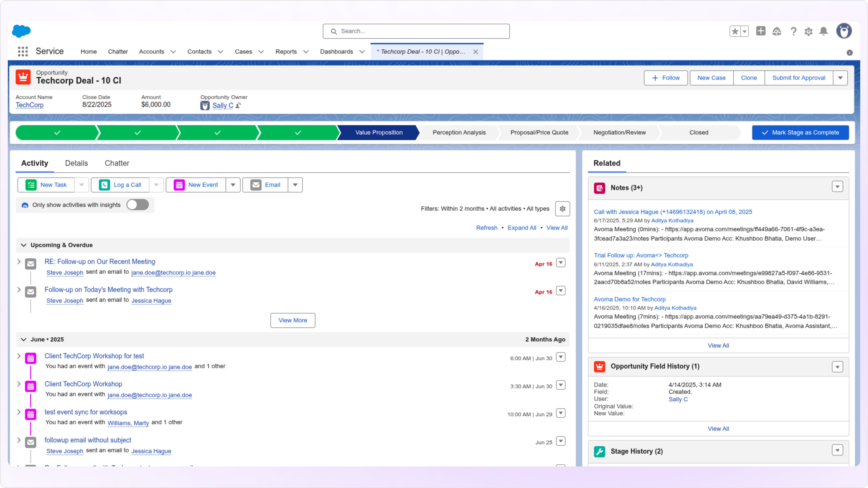Click the Stage History wrench icon
Viewport: 868px width, 488px height.
pyautogui.click(x=599, y=452)
